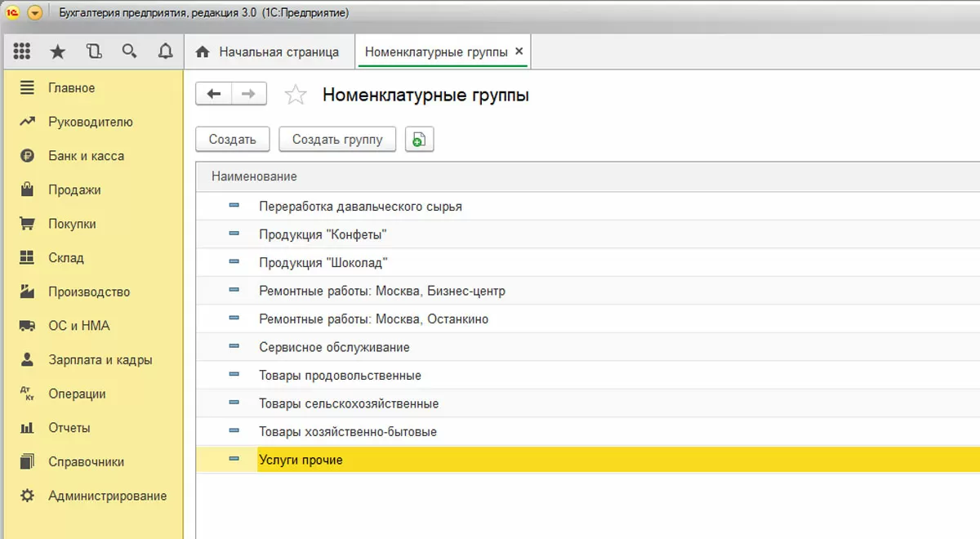Add list to favorites with star icon
Image resolution: width=980 pixels, height=539 pixels.
pyautogui.click(x=295, y=95)
